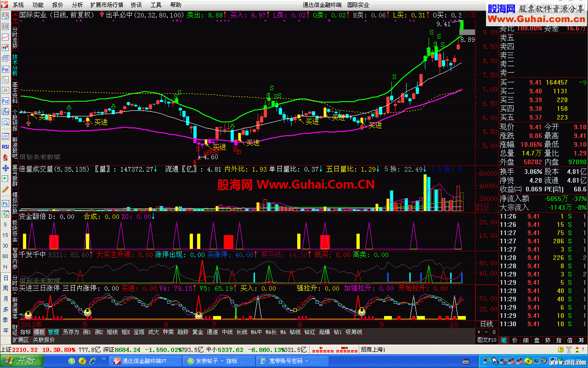This screenshot has height=368, width=588.
Task: Select the 月 monthly period button
Action: pos(6,299)
